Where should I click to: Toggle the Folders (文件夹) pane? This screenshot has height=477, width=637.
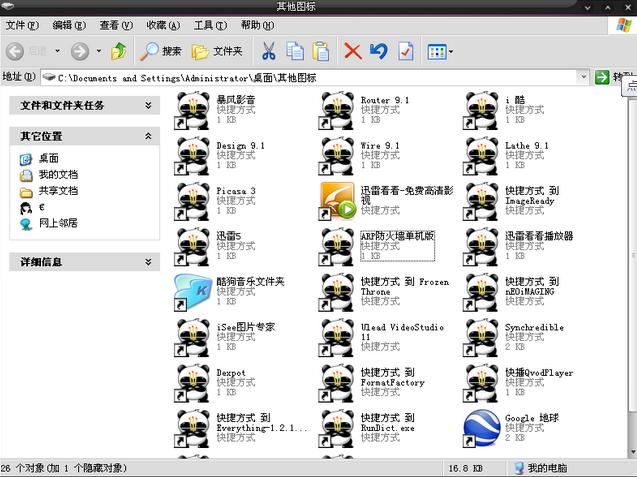pos(217,52)
